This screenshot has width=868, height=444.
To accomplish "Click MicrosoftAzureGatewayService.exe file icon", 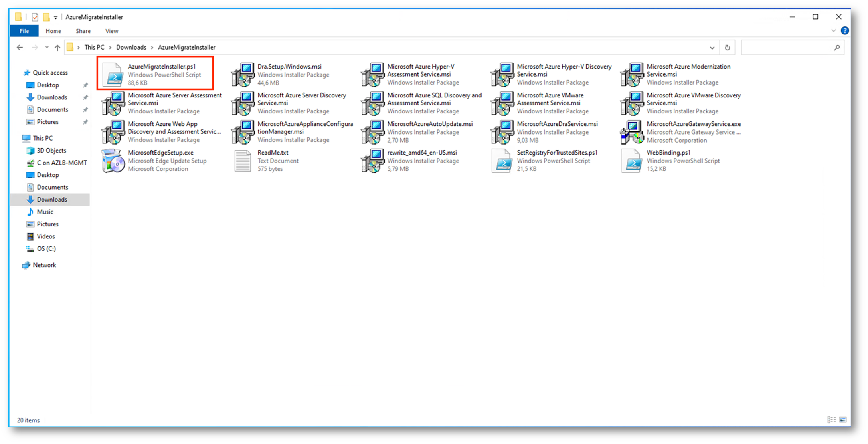I will (x=632, y=132).
